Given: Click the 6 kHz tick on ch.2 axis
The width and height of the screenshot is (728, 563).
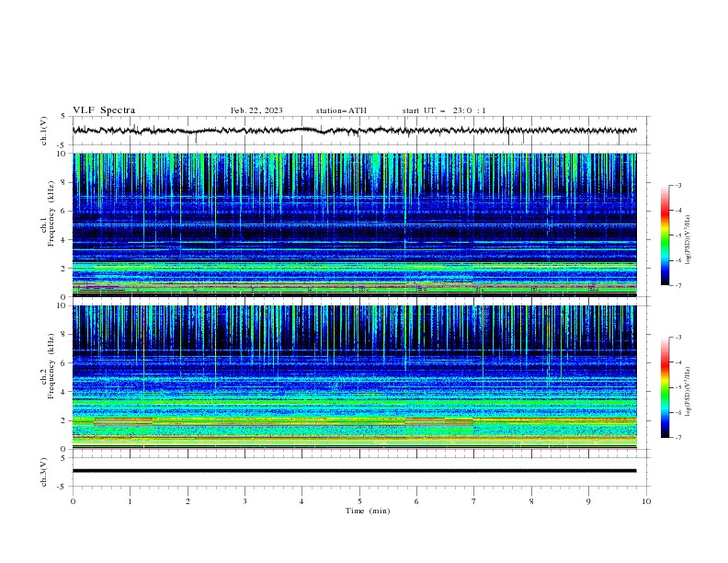Looking at the screenshot, I should [x=64, y=363].
